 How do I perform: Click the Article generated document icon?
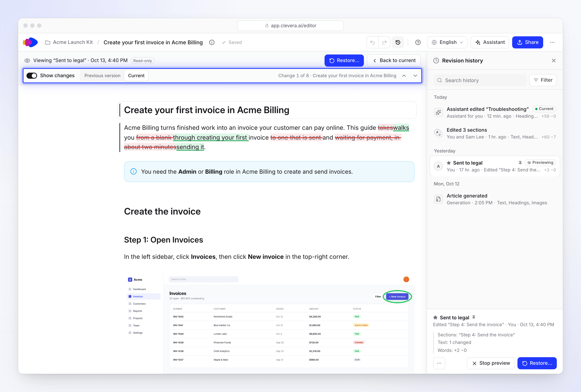click(438, 199)
